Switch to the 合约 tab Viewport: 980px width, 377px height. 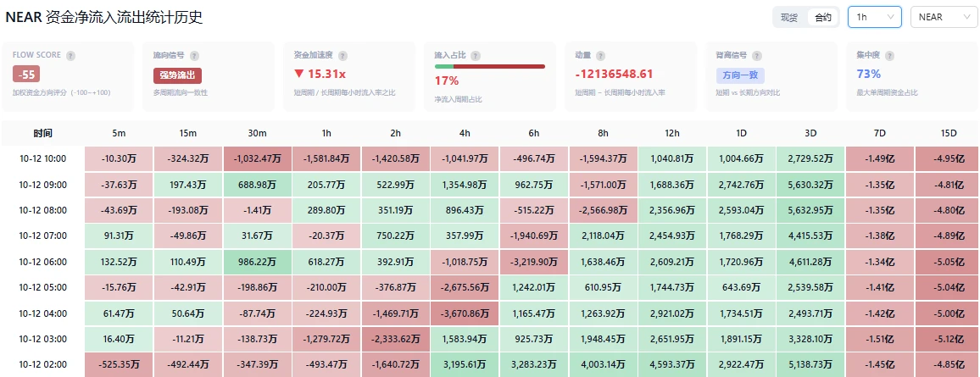click(x=823, y=18)
